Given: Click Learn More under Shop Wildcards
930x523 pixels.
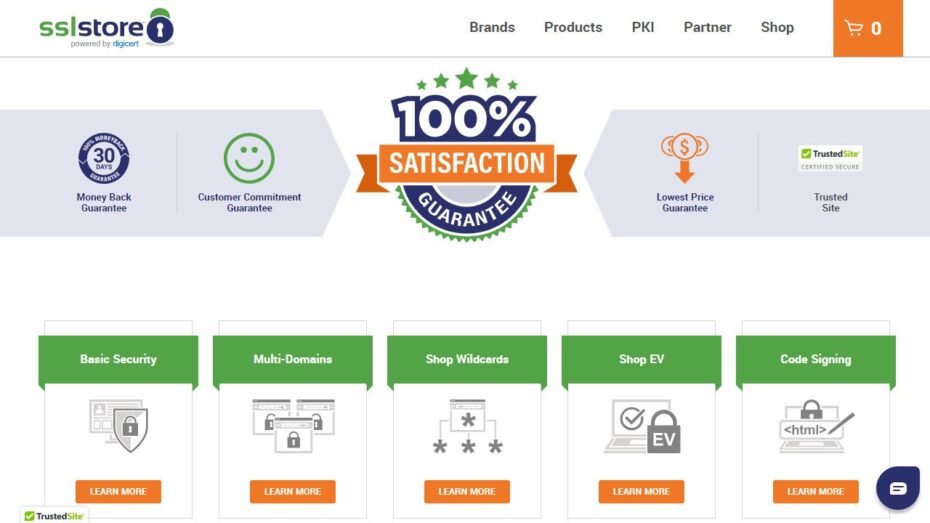Looking at the screenshot, I should click(467, 492).
